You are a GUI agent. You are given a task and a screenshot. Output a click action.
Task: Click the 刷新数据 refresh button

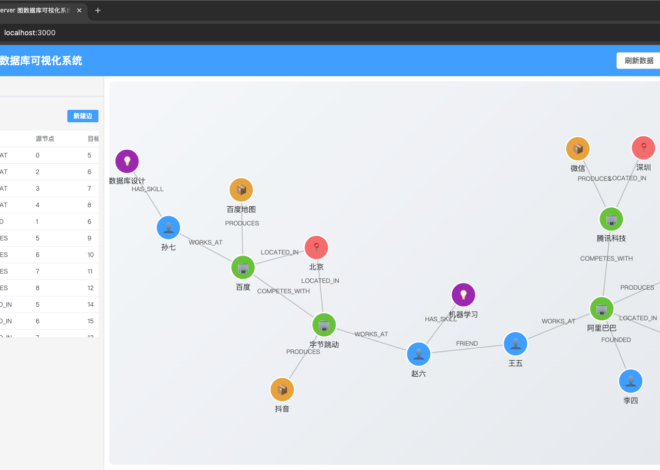(638, 61)
